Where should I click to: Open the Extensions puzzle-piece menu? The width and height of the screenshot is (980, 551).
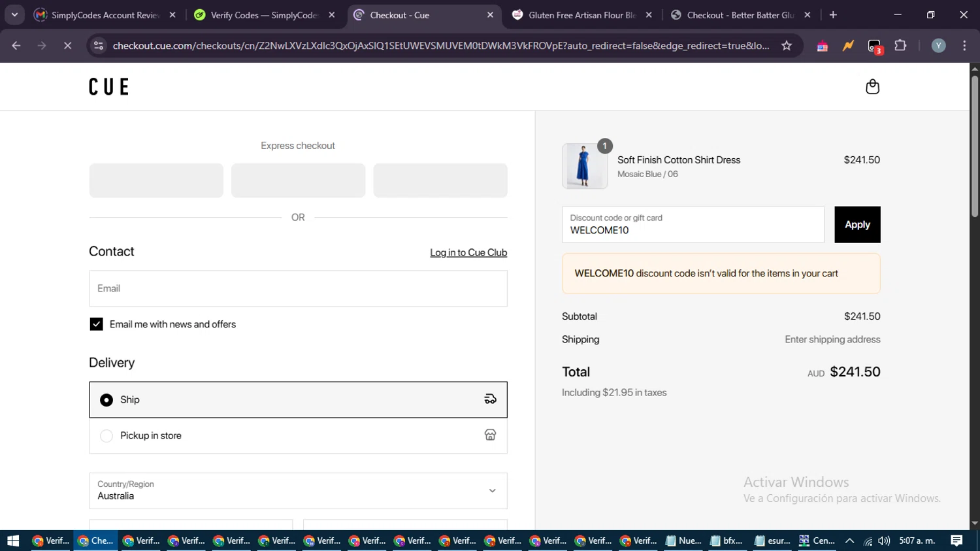(x=900, y=46)
